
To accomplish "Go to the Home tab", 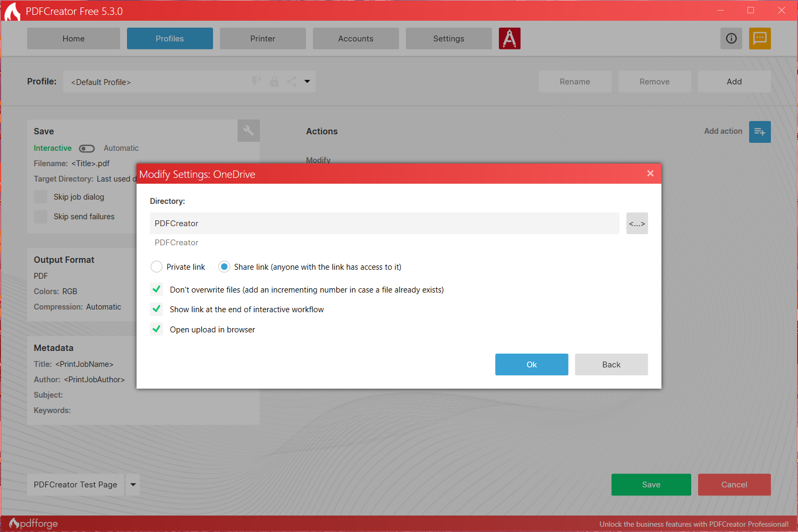I will tap(73, 38).
